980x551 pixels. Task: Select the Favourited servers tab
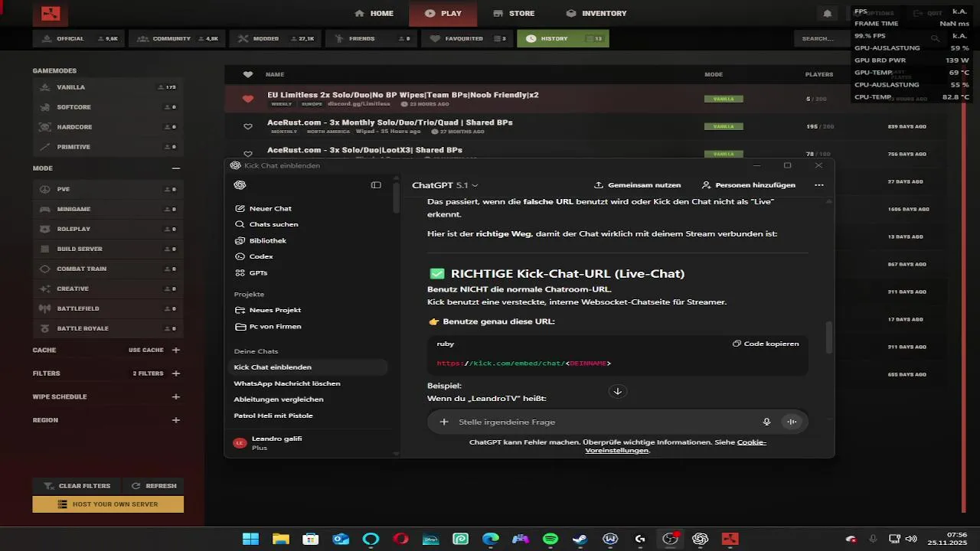[x=467, y=38]
